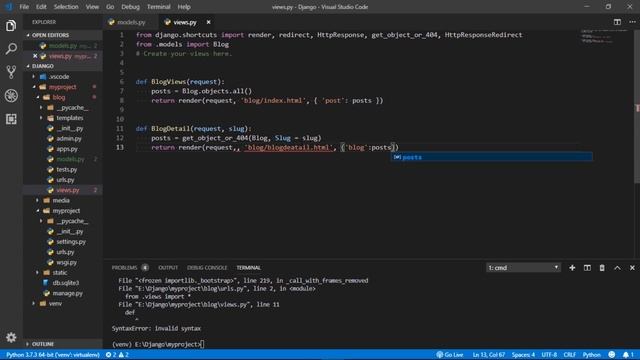640x360 pixels.
Task: Open the Debug view in activity bar
Action: [11, 96]
